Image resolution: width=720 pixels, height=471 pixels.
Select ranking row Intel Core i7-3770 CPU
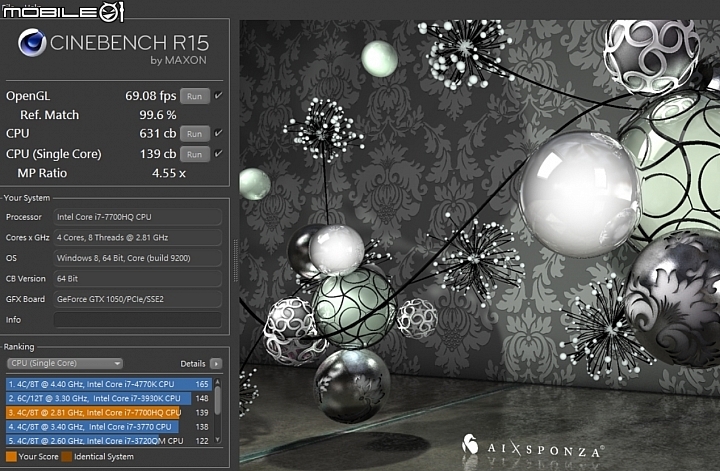(109, 427)
